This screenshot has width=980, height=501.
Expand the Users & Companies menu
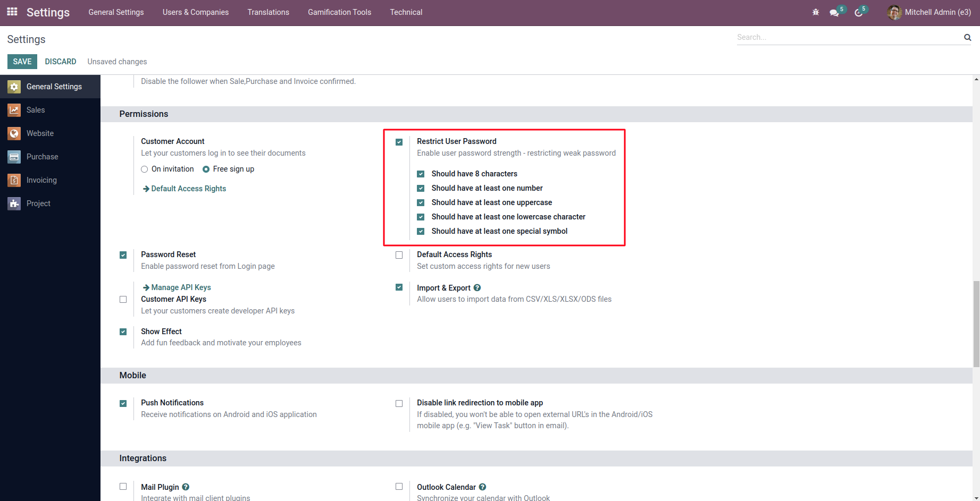(x=195, y=12)
